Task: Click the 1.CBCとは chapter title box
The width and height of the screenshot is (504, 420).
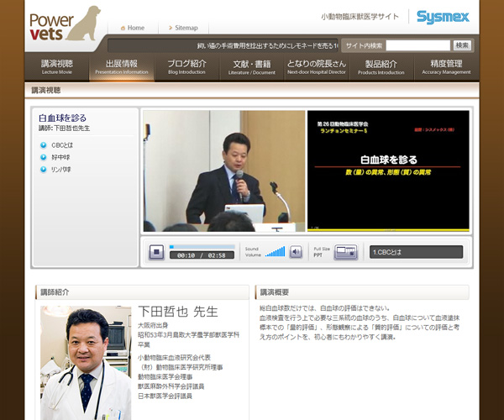Action: [417, 252]
